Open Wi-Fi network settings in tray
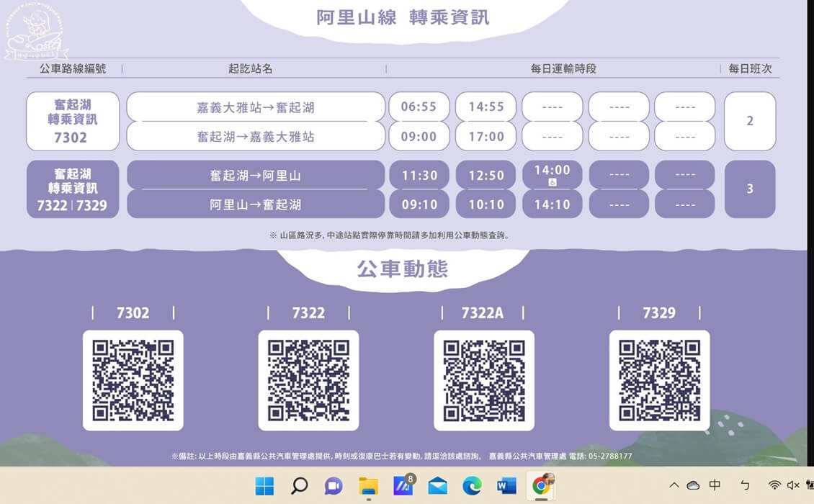The height and width of the screenshot is (504, 814). (774, 486)
